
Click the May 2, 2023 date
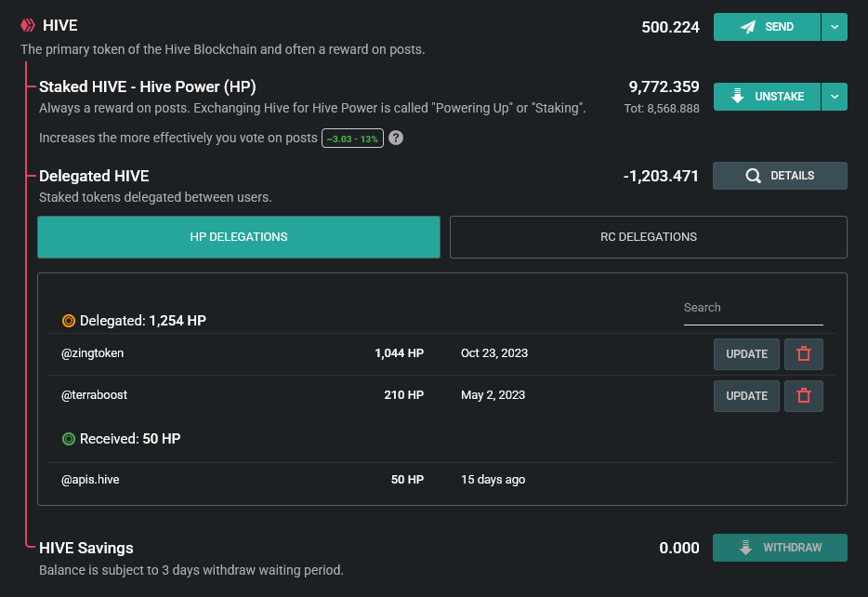point(493,395)
